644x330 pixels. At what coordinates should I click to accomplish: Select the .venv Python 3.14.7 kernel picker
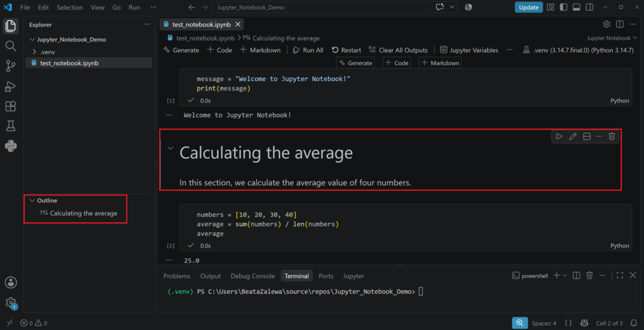pyautogui.click(x=579, y=50)
